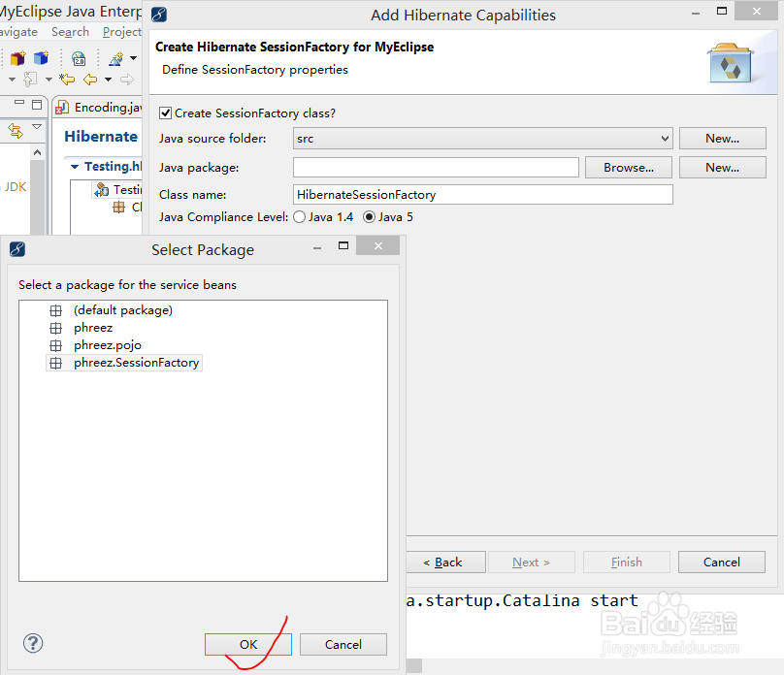Click the Class name field HibernateSessionFactory

pyautogui.click(x=482, y=194)
